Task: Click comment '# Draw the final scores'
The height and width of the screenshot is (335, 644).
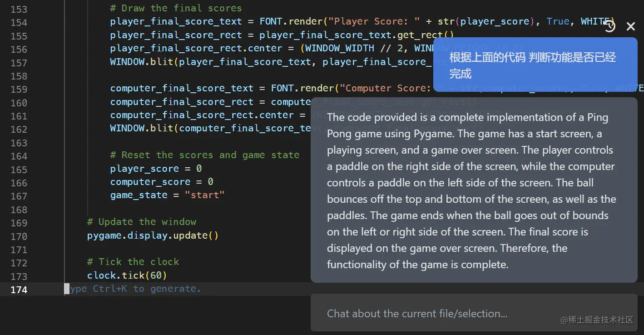Action: coord(176,8)
